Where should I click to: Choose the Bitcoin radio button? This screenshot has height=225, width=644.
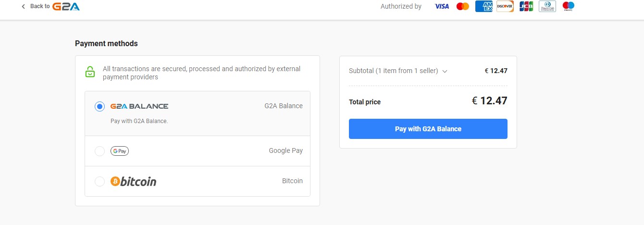pos(99,181)
